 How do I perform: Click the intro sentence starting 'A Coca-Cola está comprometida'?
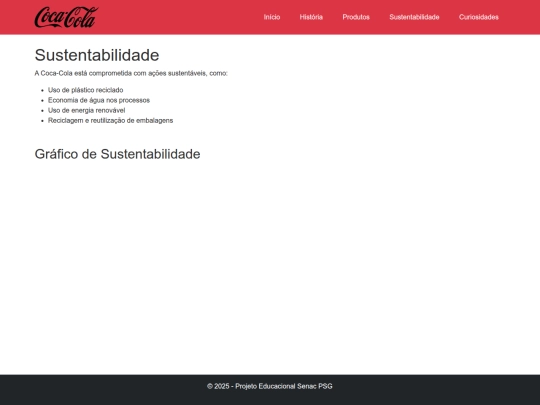[131, 73]
